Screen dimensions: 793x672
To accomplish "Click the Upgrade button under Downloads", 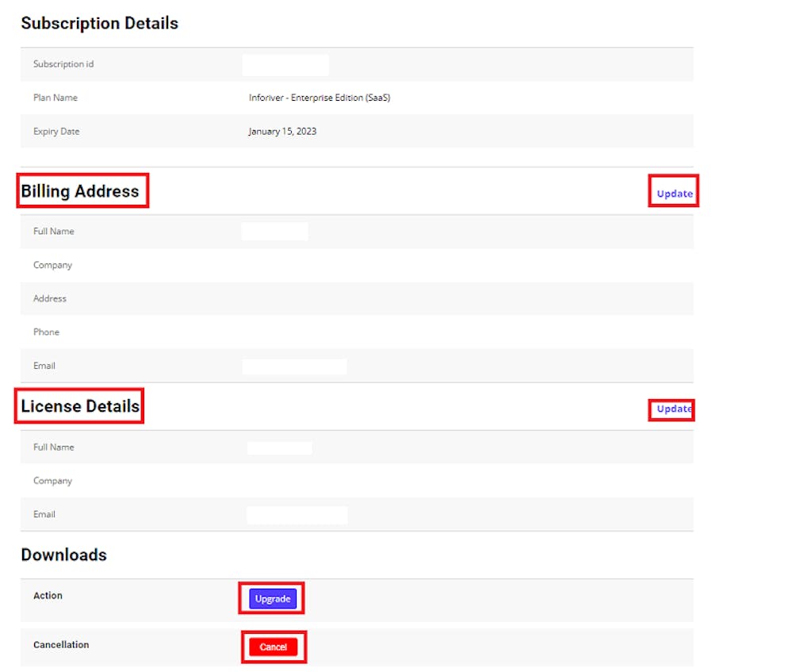I will tap(271, 598).
